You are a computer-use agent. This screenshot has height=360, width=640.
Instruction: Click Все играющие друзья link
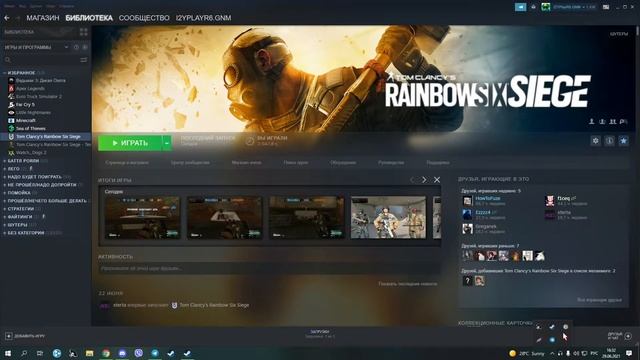[x=599, y=300]
